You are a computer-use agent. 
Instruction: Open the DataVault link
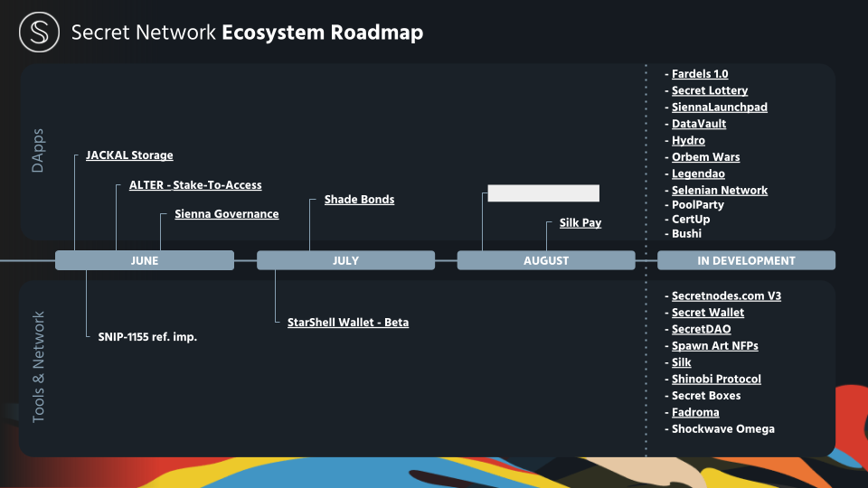click(699, 124)
